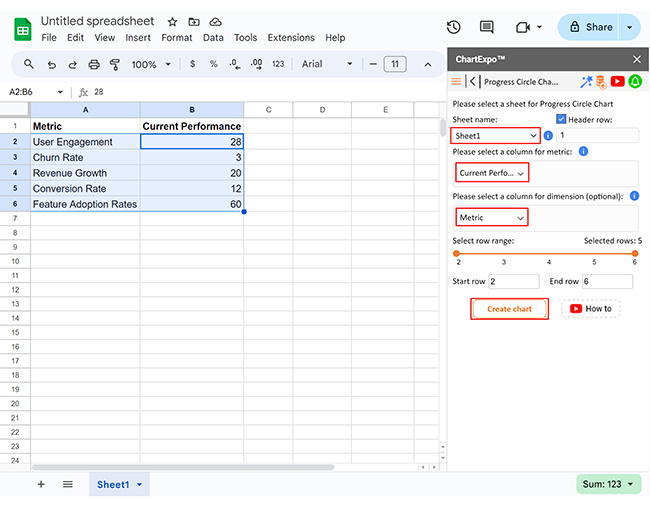Viewport: 650px width, 507px height.
Task: Go back in ChartExpo panel
Action: pos(473,81)
